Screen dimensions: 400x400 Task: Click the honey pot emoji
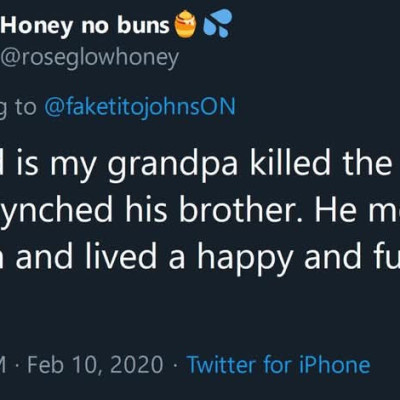186,24
